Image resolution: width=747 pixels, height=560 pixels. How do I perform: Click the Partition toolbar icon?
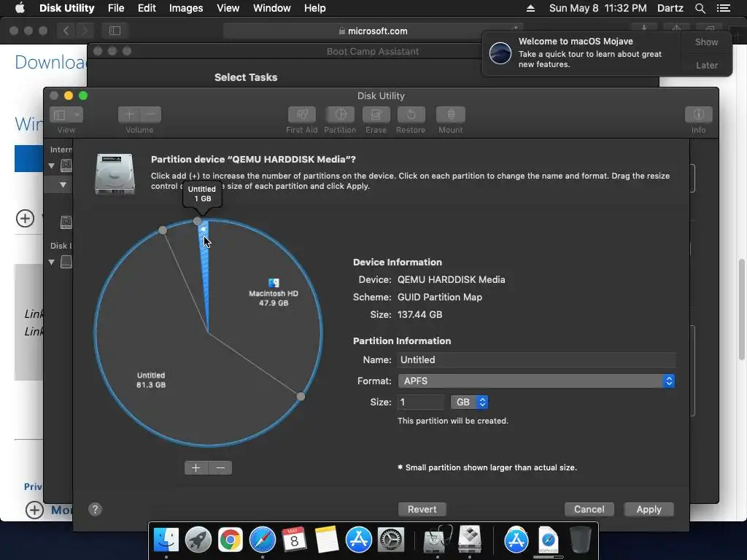[x=340, y=114]
